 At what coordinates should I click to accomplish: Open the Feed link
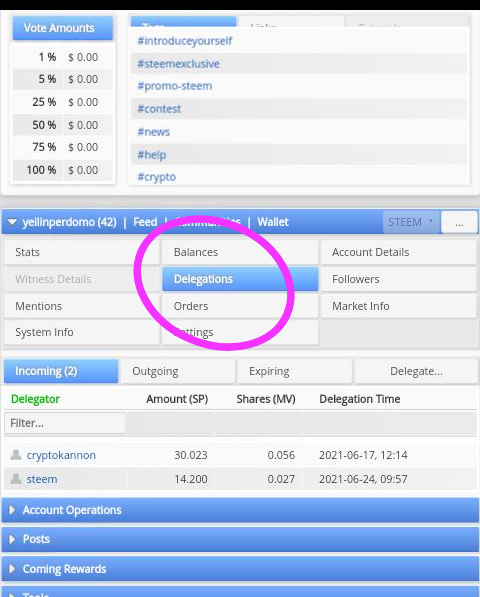point(145,222)
